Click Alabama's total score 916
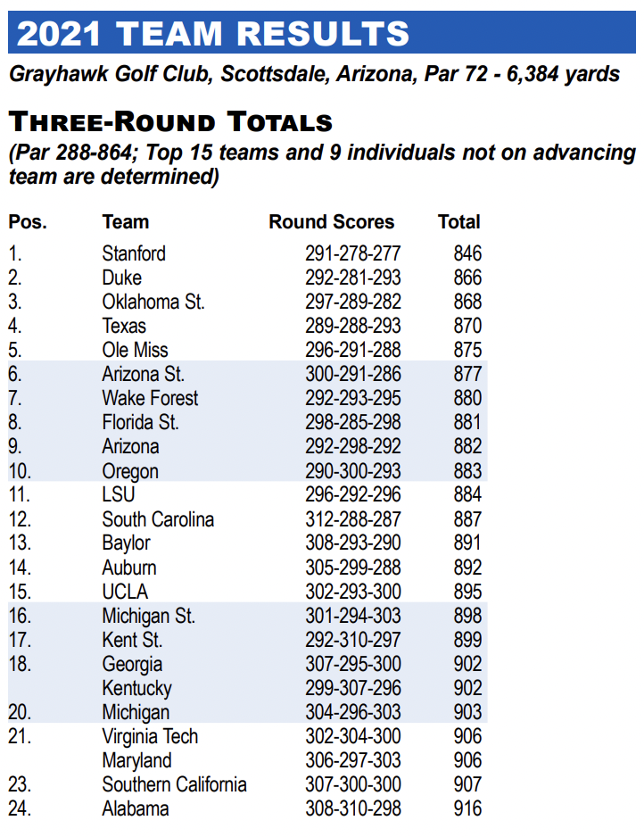Image resolution: width=644 pixels, height=837 pixels. tap(466, 808)
